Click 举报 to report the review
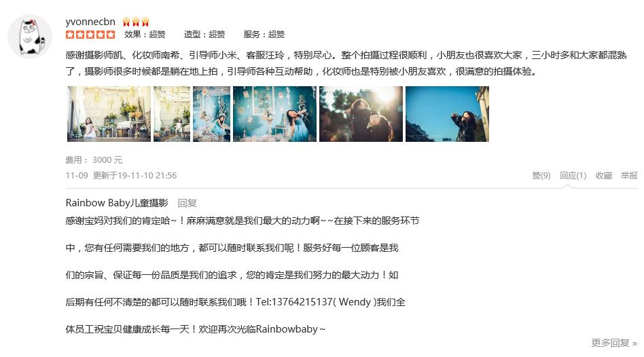Screen dimensions: 644x357 [629, 176]
